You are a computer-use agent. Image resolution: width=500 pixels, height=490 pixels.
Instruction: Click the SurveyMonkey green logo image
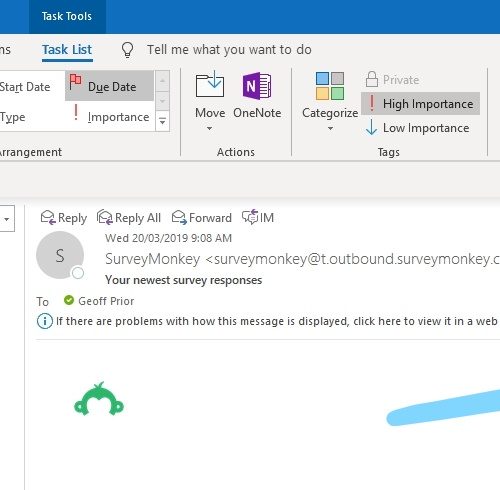pos(99,399)
